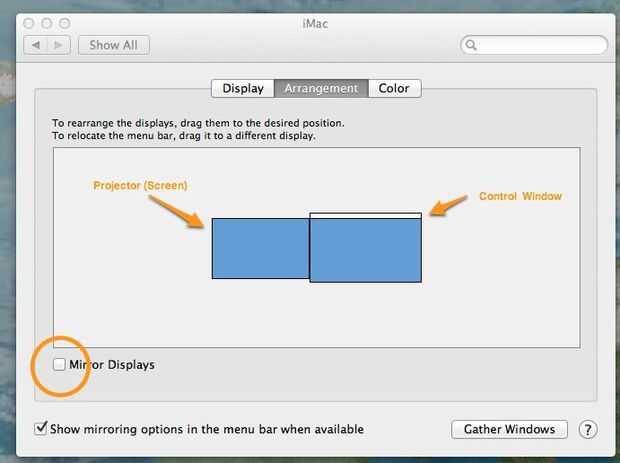
Task: Select the left projector display rectangle
Action: (260, 248)
